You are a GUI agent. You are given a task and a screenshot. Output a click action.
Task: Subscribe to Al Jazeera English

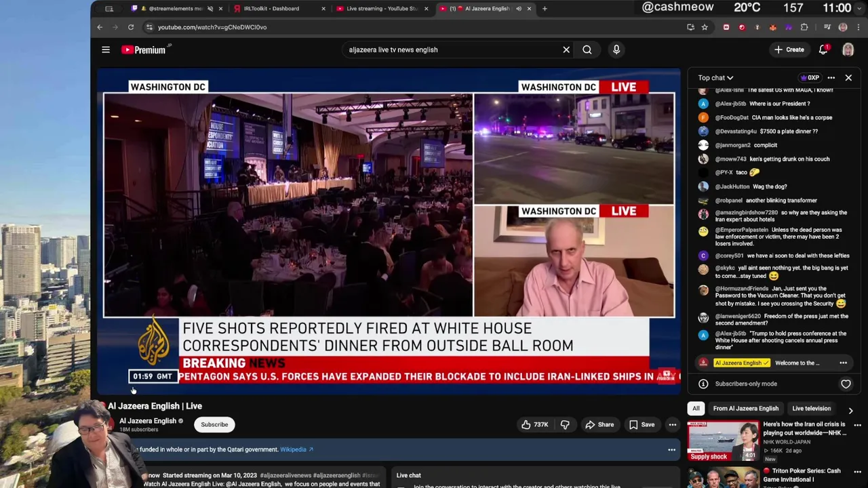point(214,425)
